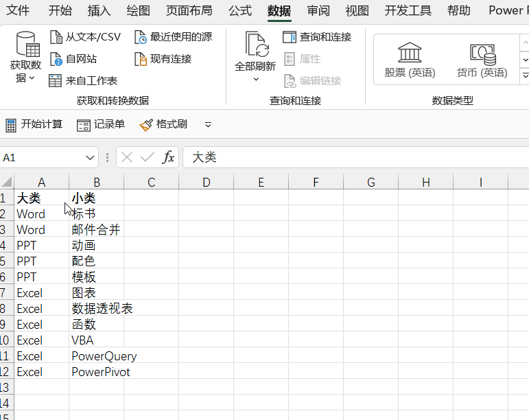Click the Select All corner triangle
529x420 pixels.
click(x=7, y=182)
